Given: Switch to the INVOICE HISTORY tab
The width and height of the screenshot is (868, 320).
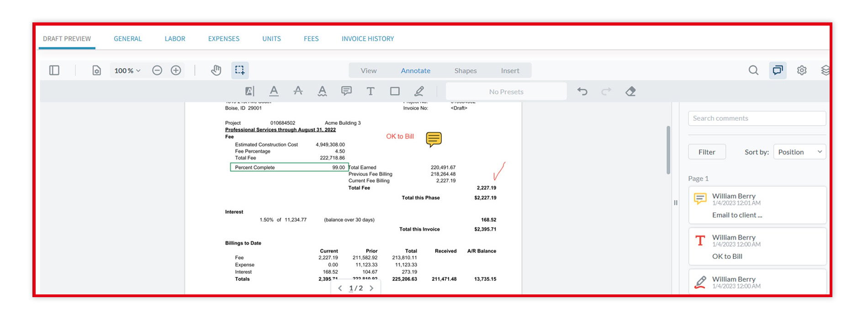Looking at the screenshot, I should coord(368,39).
